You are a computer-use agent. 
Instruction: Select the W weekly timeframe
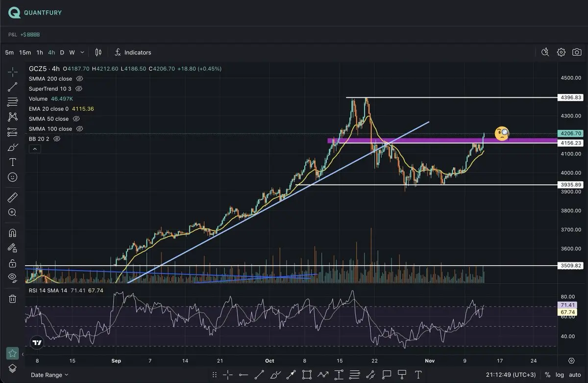tap(72, 52)
